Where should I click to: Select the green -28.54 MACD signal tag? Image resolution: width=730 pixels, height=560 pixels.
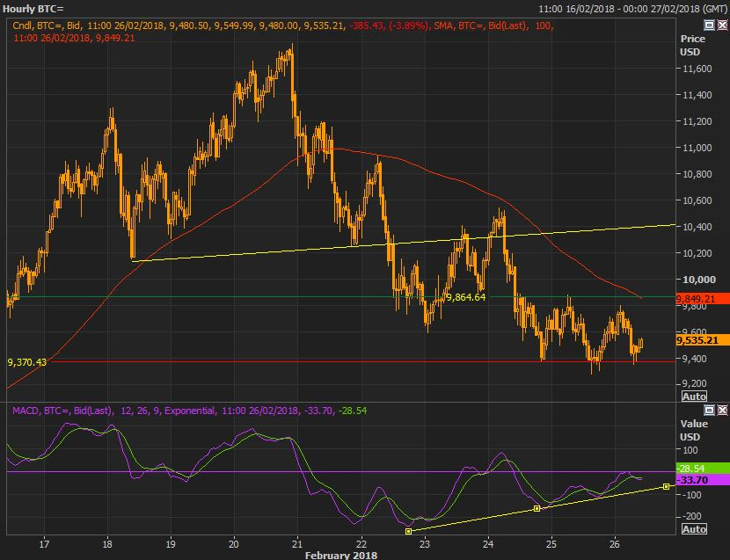coord(702,469)
